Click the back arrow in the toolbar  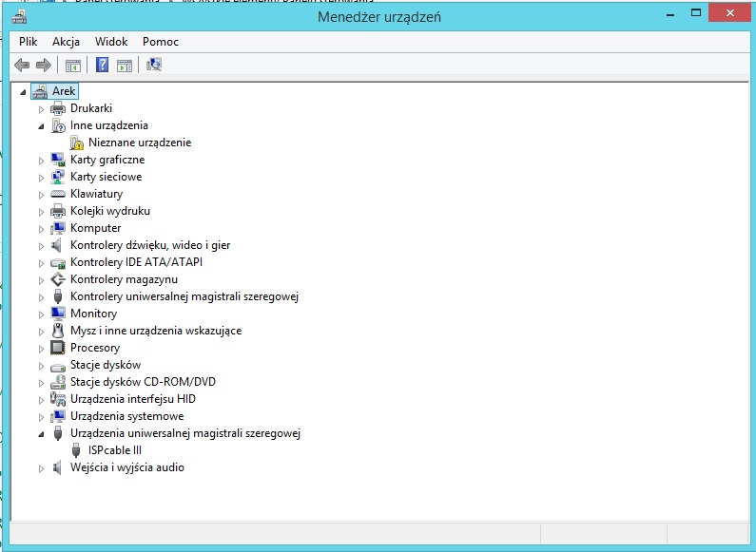[22, 65]
